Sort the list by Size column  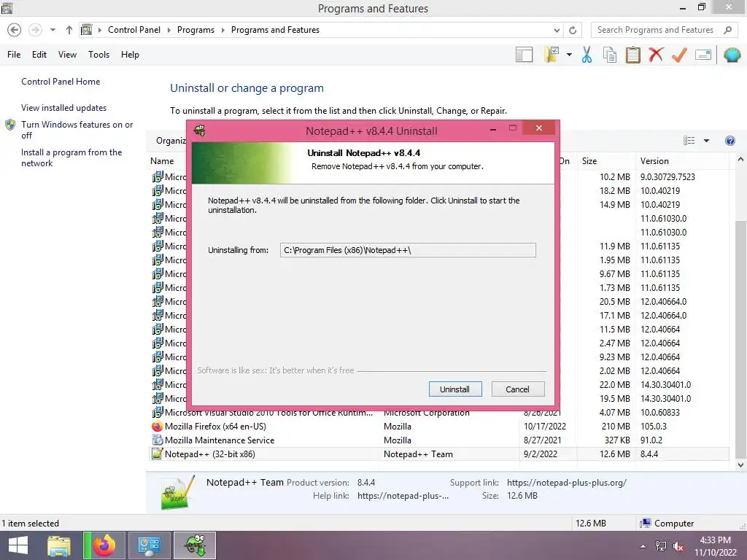coord(589,161)
